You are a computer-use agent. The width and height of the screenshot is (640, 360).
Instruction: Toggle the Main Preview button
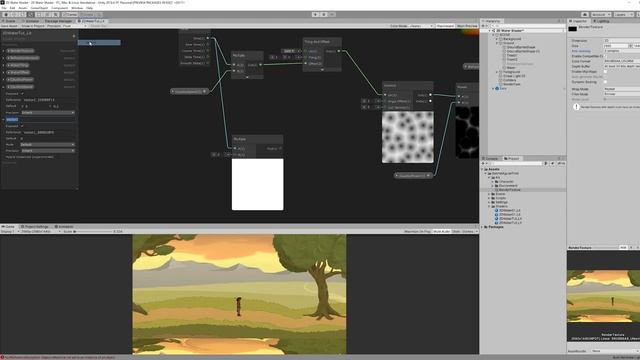click(x=467, y=26)
